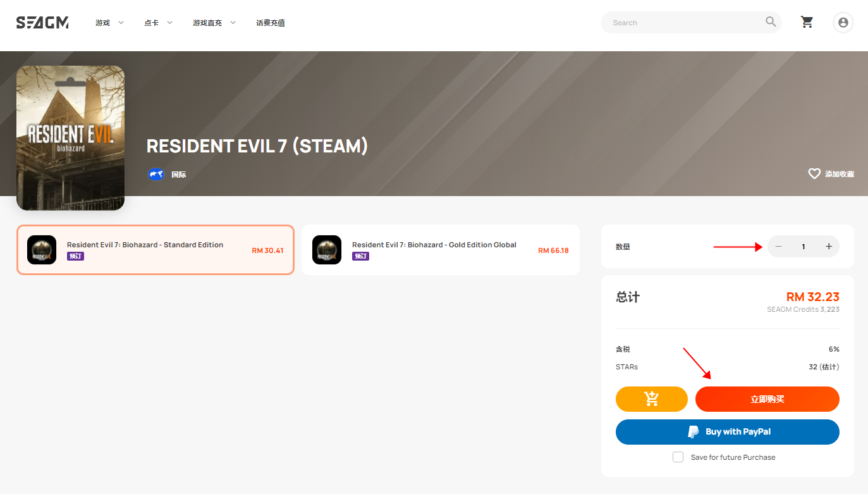This screenshot has width=868, height=494.
Task: Tick the Save for future Purchase checkbox
Action: [x=678, y=457]
